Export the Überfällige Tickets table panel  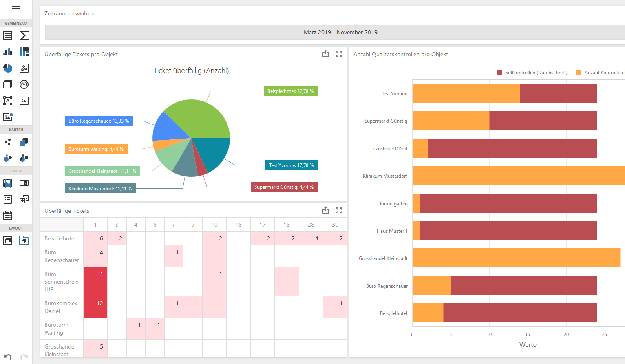click(x=325, y=210)
